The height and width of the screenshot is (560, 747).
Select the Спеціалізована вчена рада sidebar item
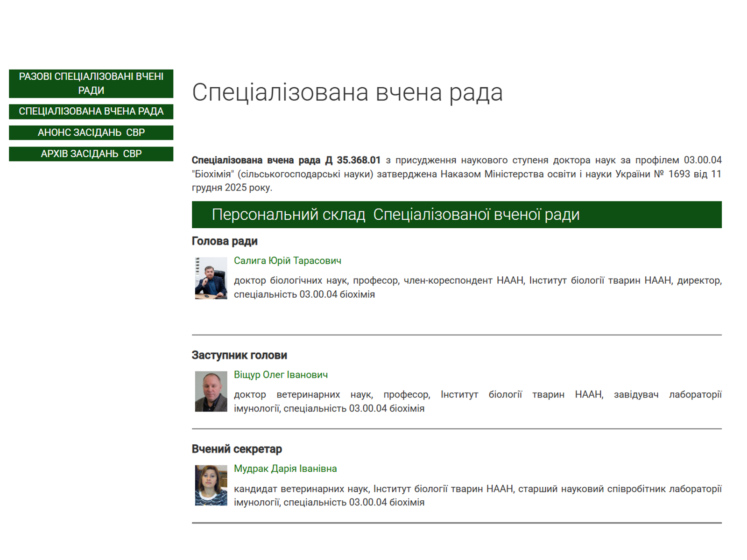click(x=91, y=112)
